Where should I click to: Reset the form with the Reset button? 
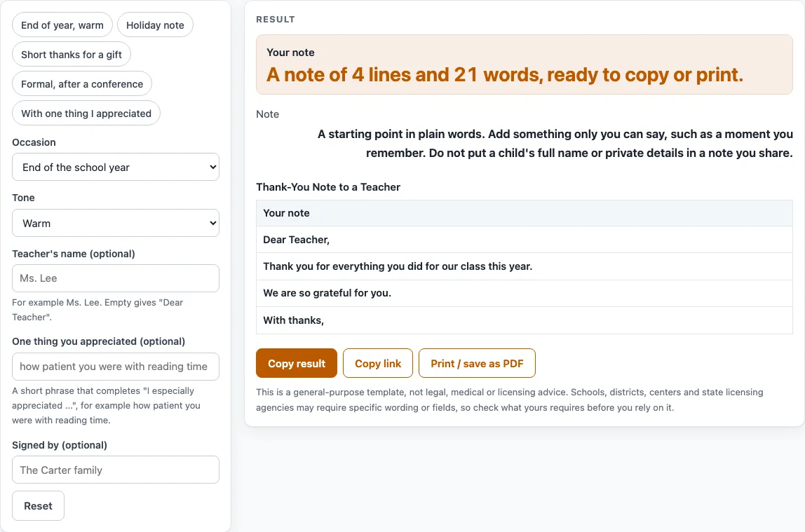[38, 506]
